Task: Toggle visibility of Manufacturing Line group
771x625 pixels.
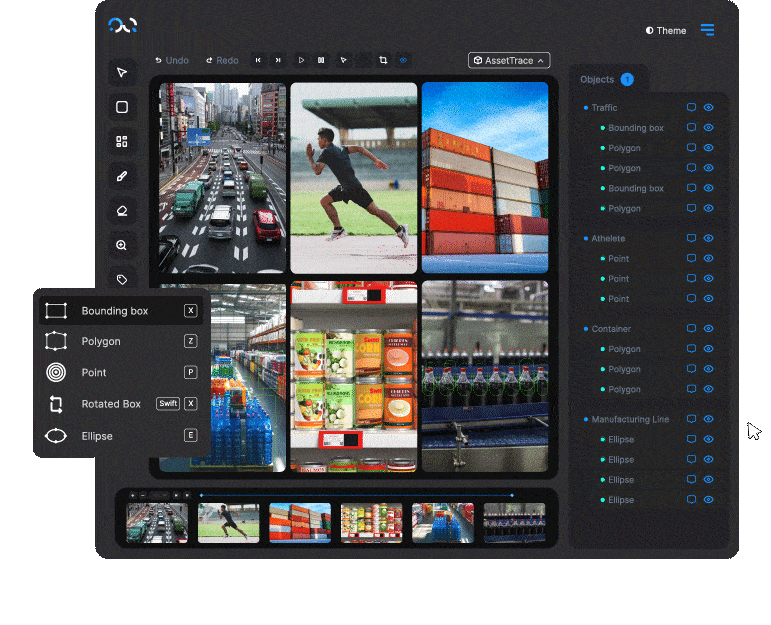Action: (x=708, y=419)
